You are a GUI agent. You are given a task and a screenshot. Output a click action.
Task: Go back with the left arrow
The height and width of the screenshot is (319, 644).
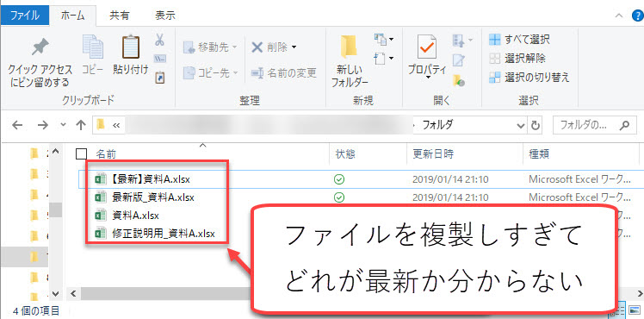point(17,125)
